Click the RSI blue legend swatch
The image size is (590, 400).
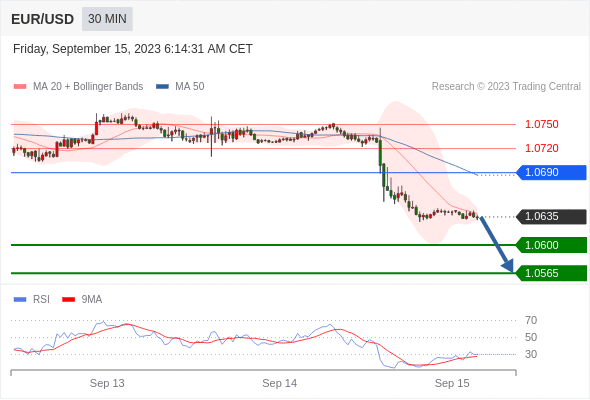[x=20, y=300]
